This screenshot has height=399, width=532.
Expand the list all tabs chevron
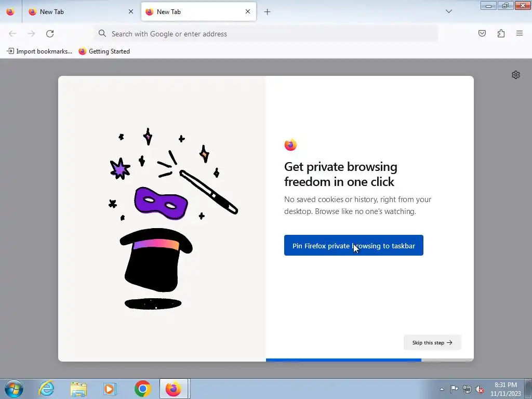tap(449, 11)
